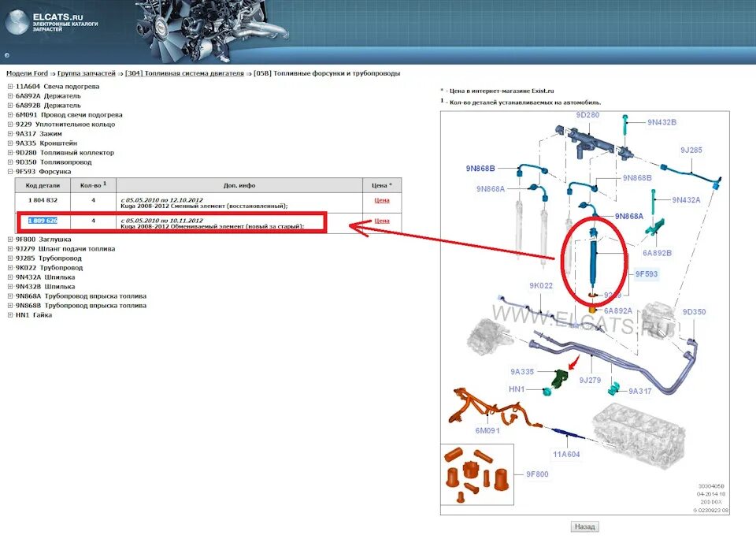The width and height of the screenshot is (756, 539).
Task: Expand the 9A317 Зажим node
Action: coord(10,134)
